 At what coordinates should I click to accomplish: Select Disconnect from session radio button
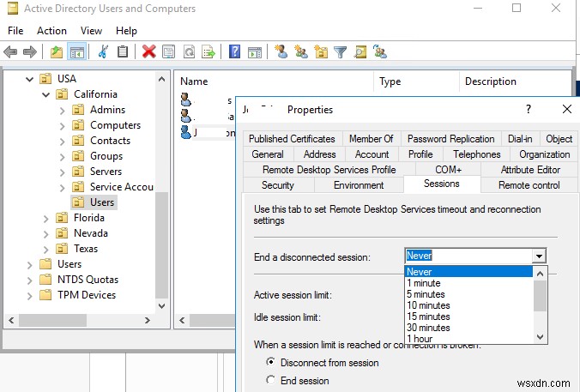coord(271,362)
